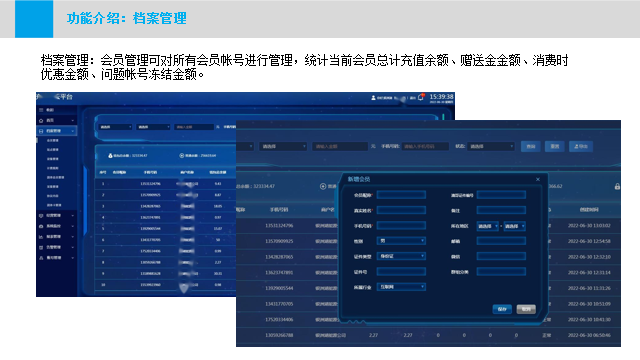Open the 所属行业 dropdown showing 互联网
Viewport: 640px width, 360px height.
(x=401, y=287)
